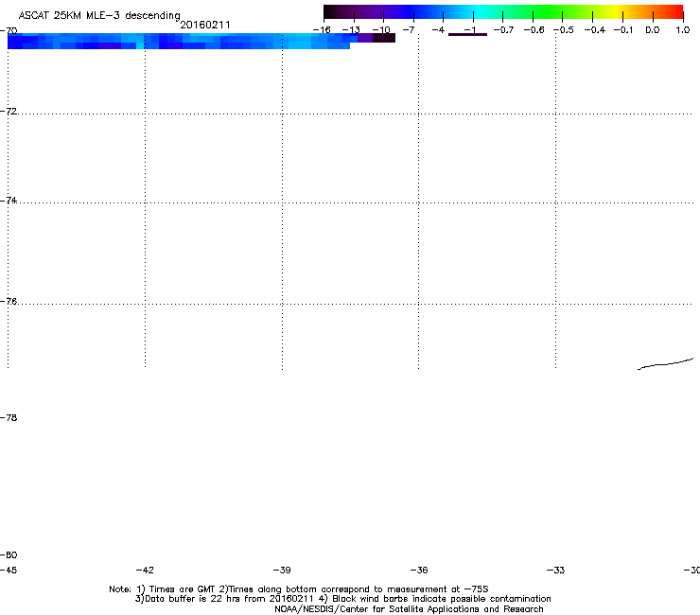700x615 pixels.
Task: Click the colorbar label -10
Action: [381, 30]
